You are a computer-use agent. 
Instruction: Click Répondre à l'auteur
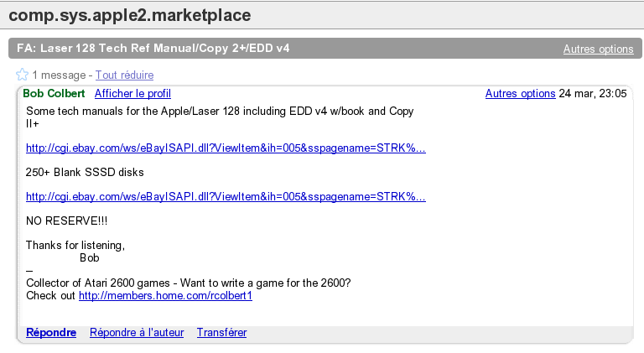coord(137,333)
